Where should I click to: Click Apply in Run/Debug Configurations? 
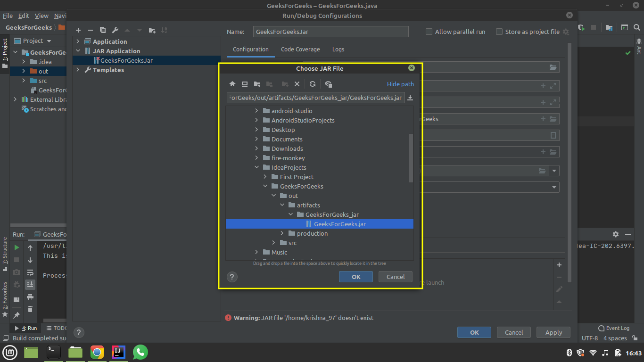(553, 332)
